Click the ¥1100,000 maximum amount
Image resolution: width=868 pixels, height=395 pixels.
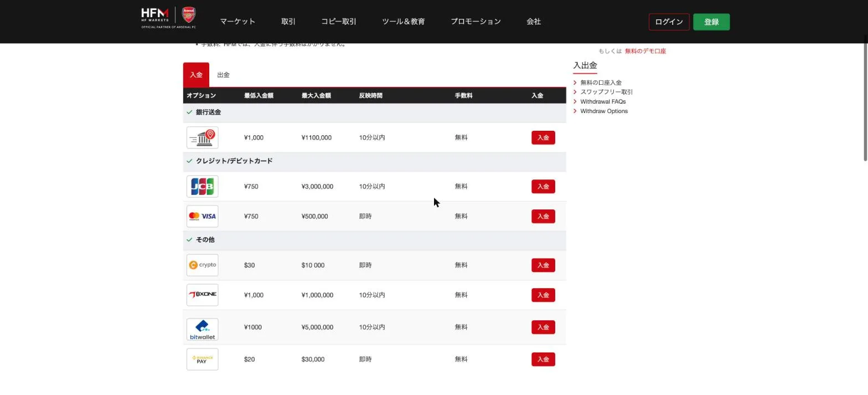point(317,138)
